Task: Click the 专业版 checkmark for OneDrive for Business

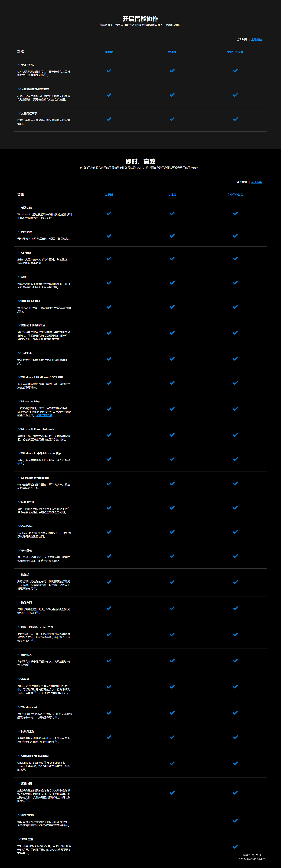Action: (x=172, y=763)
